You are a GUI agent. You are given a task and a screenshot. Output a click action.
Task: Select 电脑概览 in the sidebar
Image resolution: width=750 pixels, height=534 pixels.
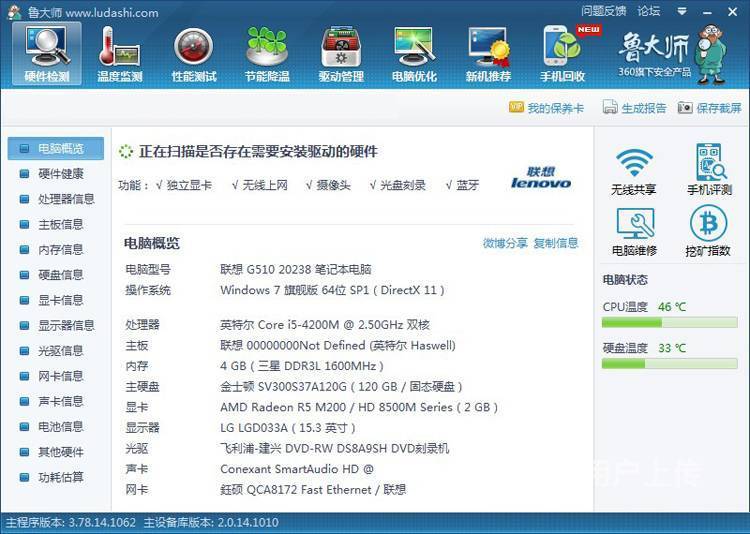[55, 148]
